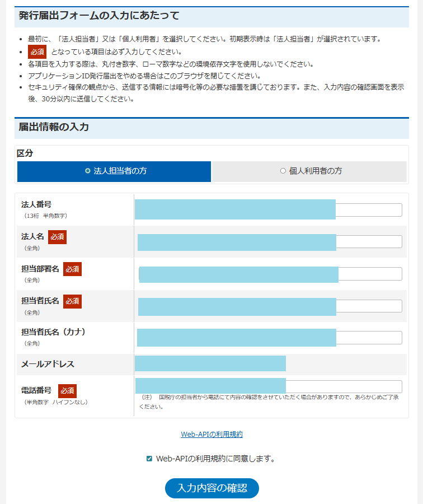The width and height of the screenshot is (423, 504).
Task: Click into the 電話番号 input field
Action: coord(268,386)
